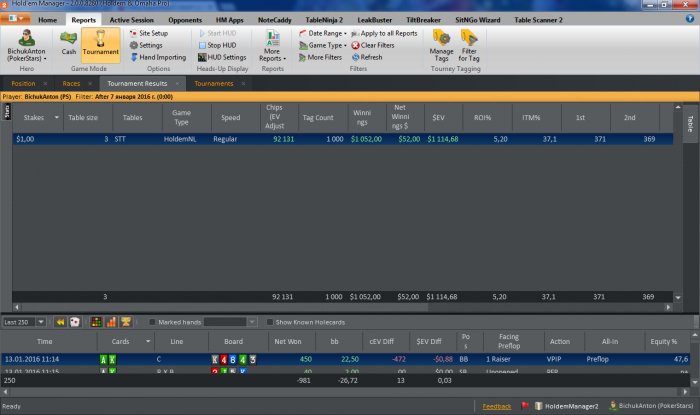This screenshot has height=415, width=700.
Task: Select the $1,00 stakes row in results
Action: (x=27, y=140)
